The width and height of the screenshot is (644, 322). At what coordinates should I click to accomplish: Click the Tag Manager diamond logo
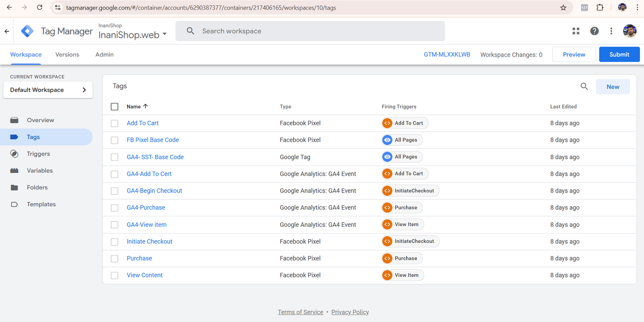27,31
